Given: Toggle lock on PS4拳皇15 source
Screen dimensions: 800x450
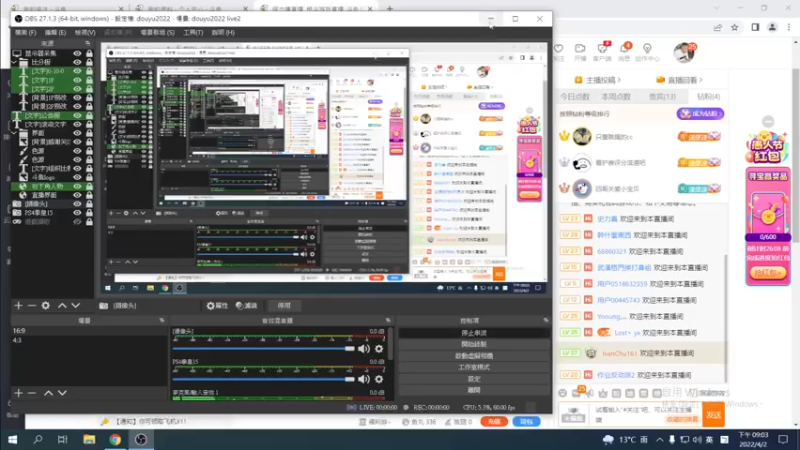Looking at the screenshot, I should (x=89, y=213).
